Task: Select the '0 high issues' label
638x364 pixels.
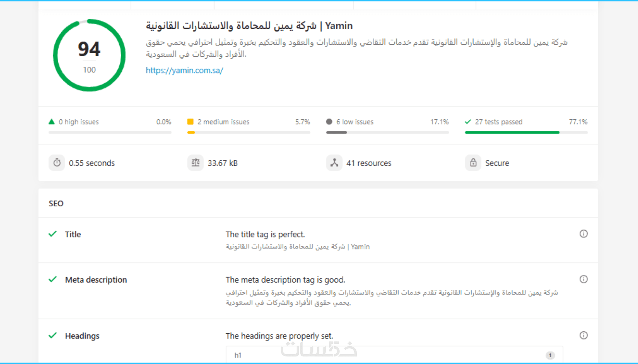Action: [79, 122]
